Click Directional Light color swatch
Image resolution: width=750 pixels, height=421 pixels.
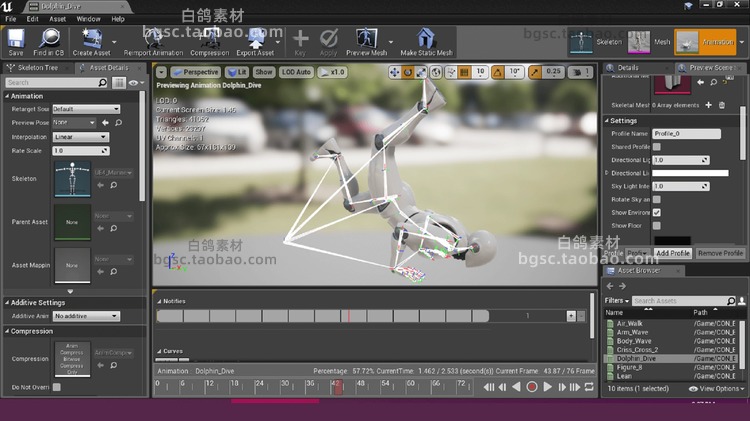[690, 173]
